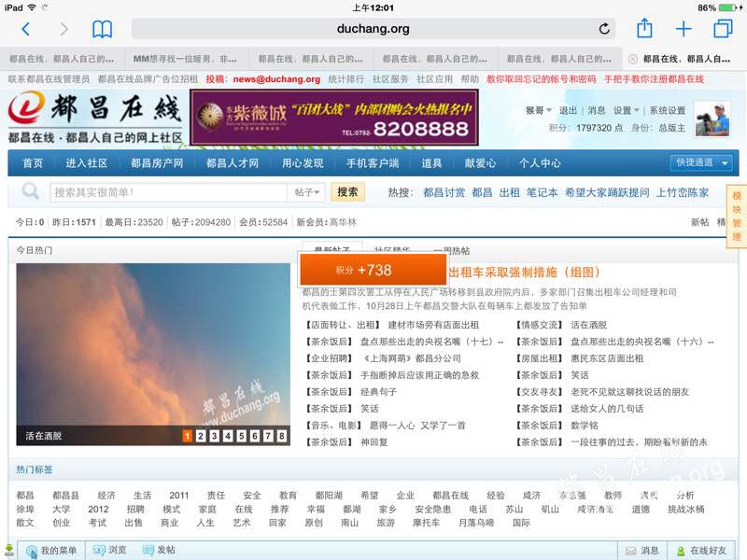Click new member name 高华林
The height and width of the screenshot is (560, 747).
click(x=343, y=222)
